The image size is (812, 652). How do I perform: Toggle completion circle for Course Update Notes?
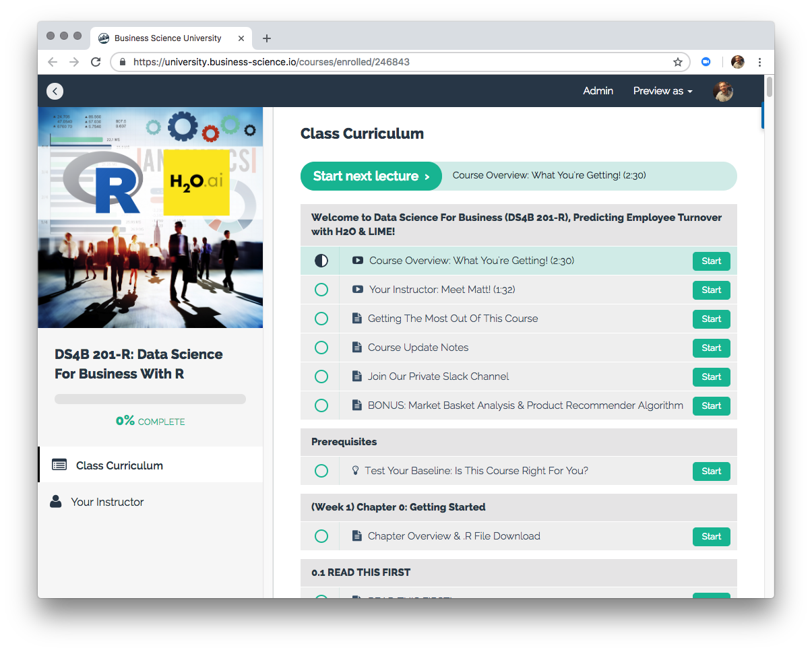[x=321, y=348]
